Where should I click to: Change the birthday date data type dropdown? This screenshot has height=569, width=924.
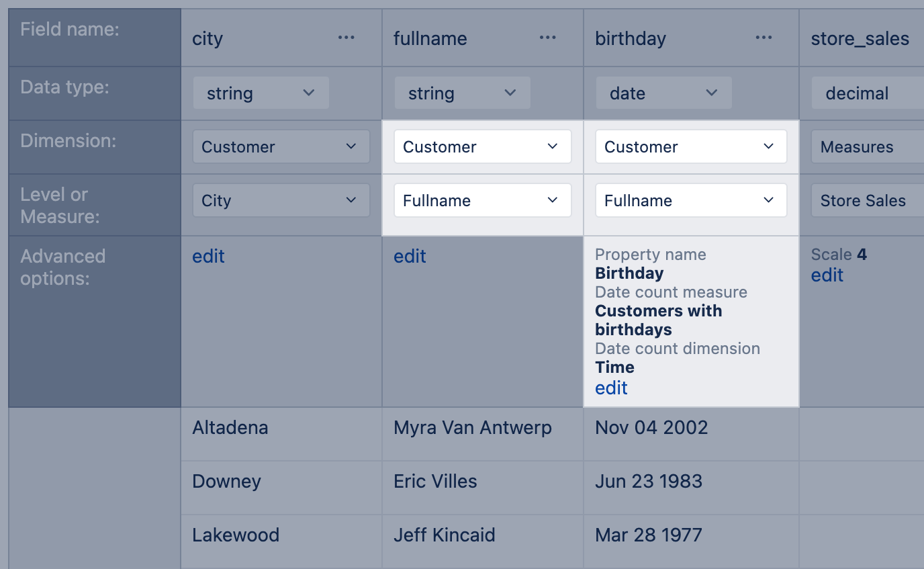(x=663, y=93)
